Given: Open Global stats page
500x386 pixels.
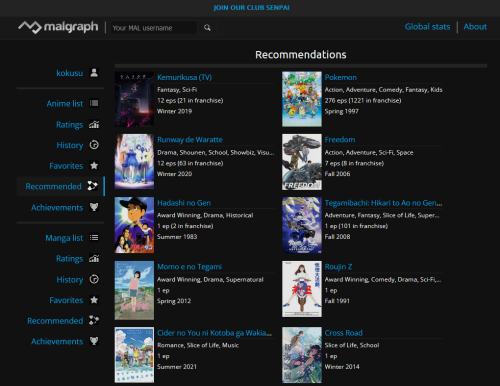Looking at the screenshot, I should [x=427, y=27].
